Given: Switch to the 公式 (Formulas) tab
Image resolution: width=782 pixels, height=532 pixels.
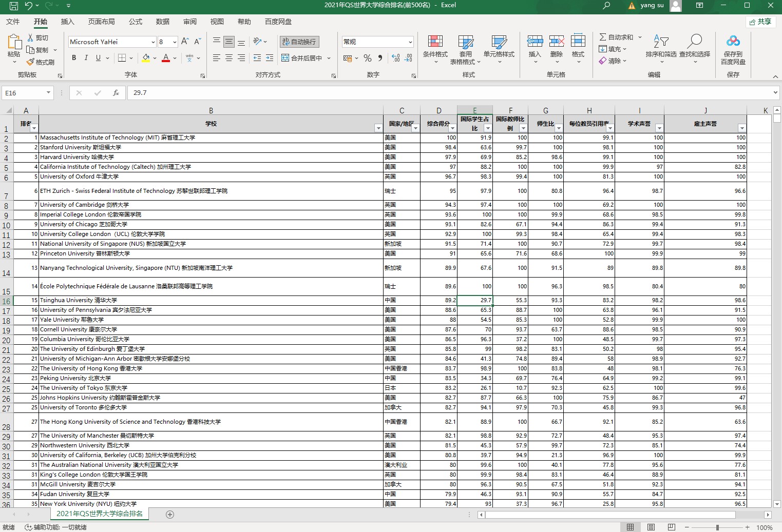Looking at the screenshot, I should pos(136,22).
